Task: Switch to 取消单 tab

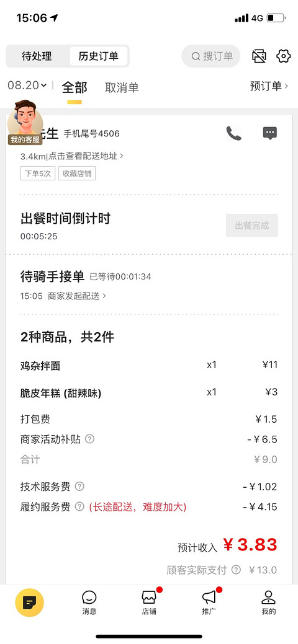Action: (122, 87)
